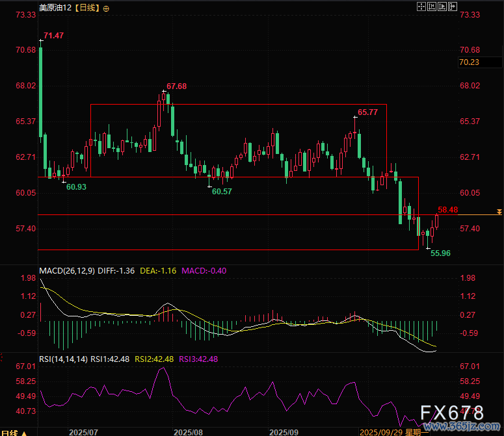Expand the orange triangle next to bottom 日线
Viewport: 504px width, 436px height.
[x=25, y=433]
